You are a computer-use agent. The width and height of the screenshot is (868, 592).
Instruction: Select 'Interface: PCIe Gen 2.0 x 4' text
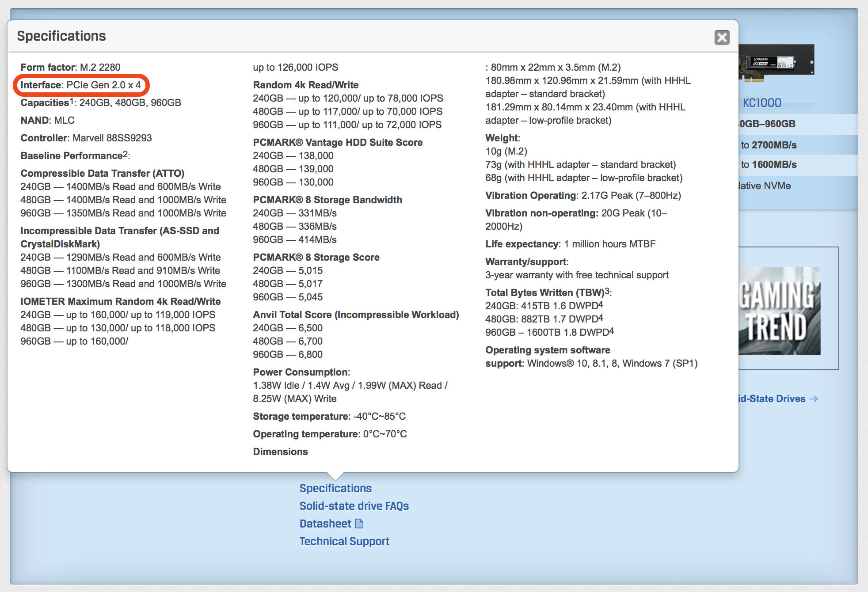[81, 85]
